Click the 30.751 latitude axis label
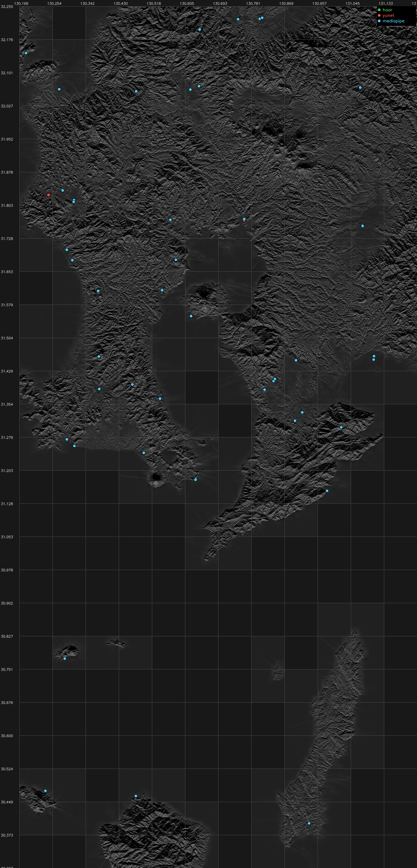This screenshot has height=868, width=417. click(7, 669)
